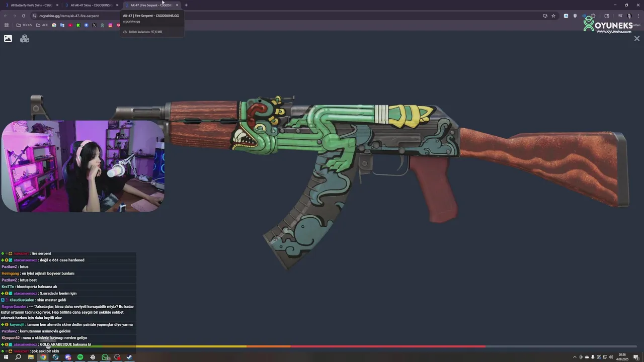
Task: Open the ACC bookmarks folder
Action: 42,25
